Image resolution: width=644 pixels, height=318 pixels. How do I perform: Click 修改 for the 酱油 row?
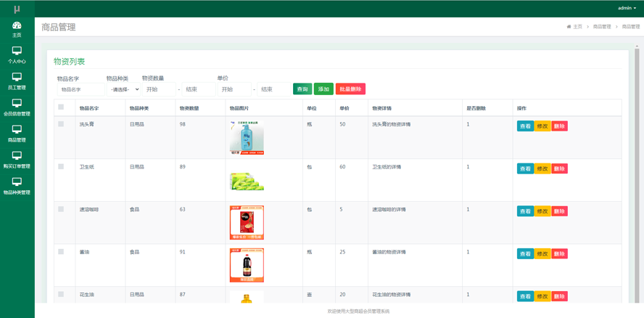tap(542, 254)
